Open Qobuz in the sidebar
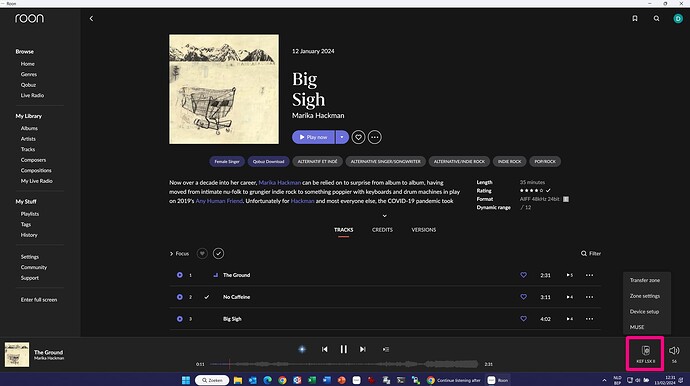Image resolution: width=690 pixels, height=386 pixels. coord(28,85)
